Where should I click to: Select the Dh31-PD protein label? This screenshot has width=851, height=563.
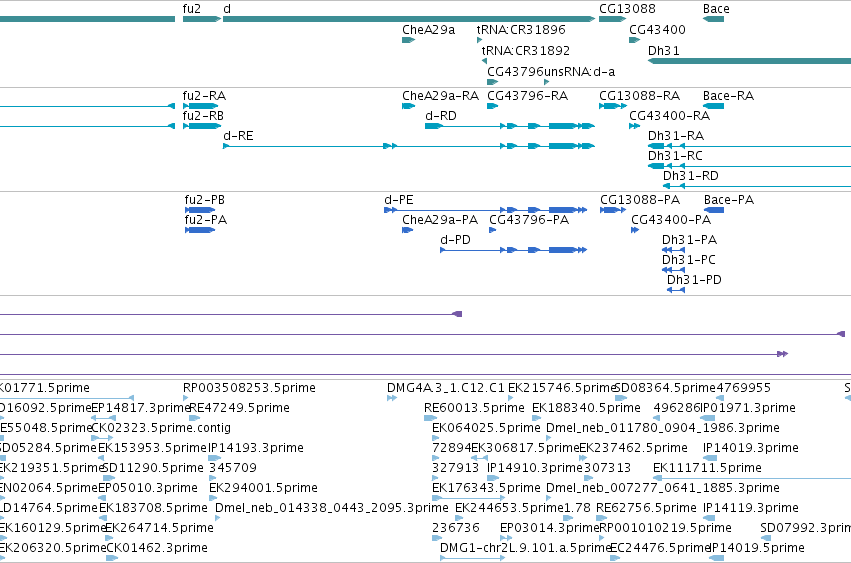pos(694,280)
